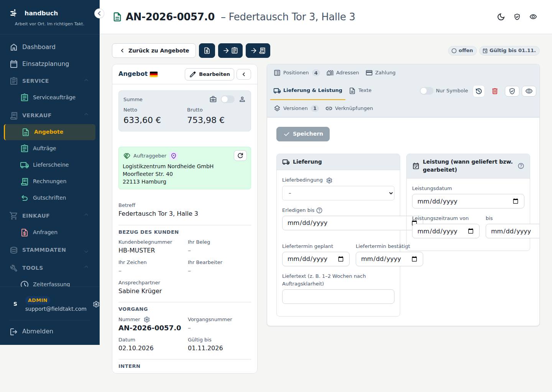Click the person icon in the Summe card
Viewport: 552px width, 392px height.
pos(242,100)
